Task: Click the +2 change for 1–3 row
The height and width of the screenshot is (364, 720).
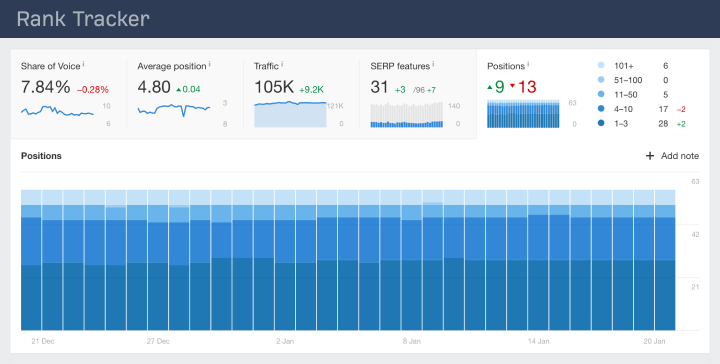Action: [x=681, y=124]
